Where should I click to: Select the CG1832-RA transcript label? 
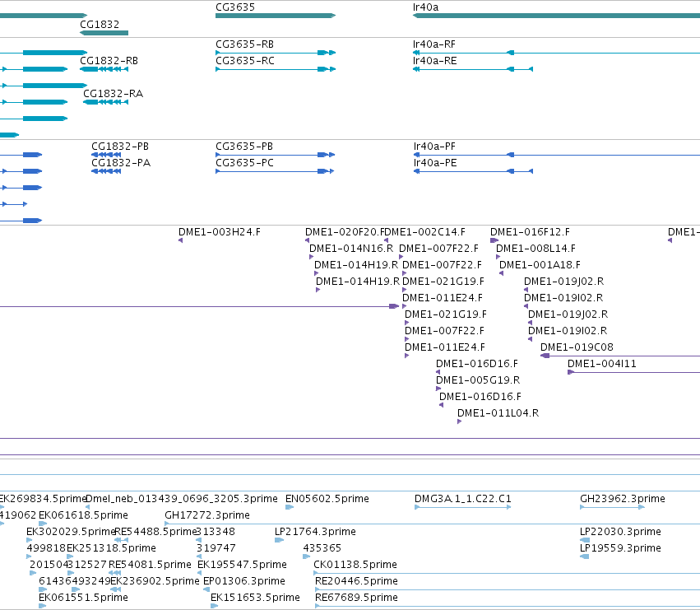pyautogui.click(x=113, y=93)
